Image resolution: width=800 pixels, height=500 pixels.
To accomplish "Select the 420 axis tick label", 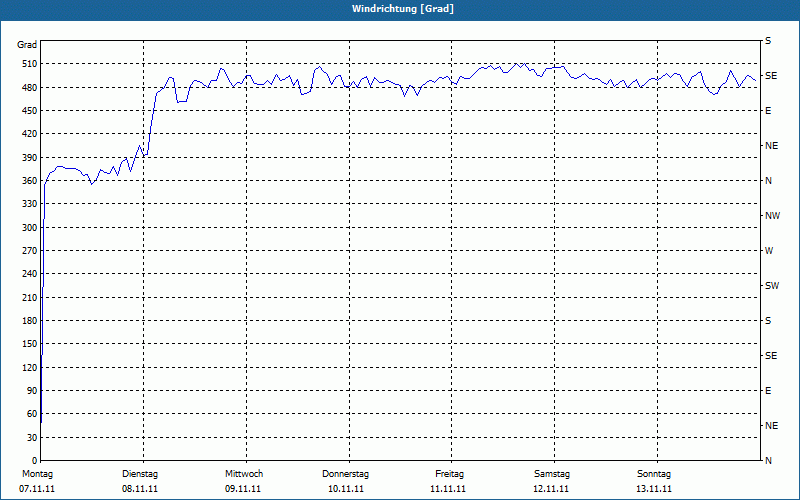I will [30, 134].
